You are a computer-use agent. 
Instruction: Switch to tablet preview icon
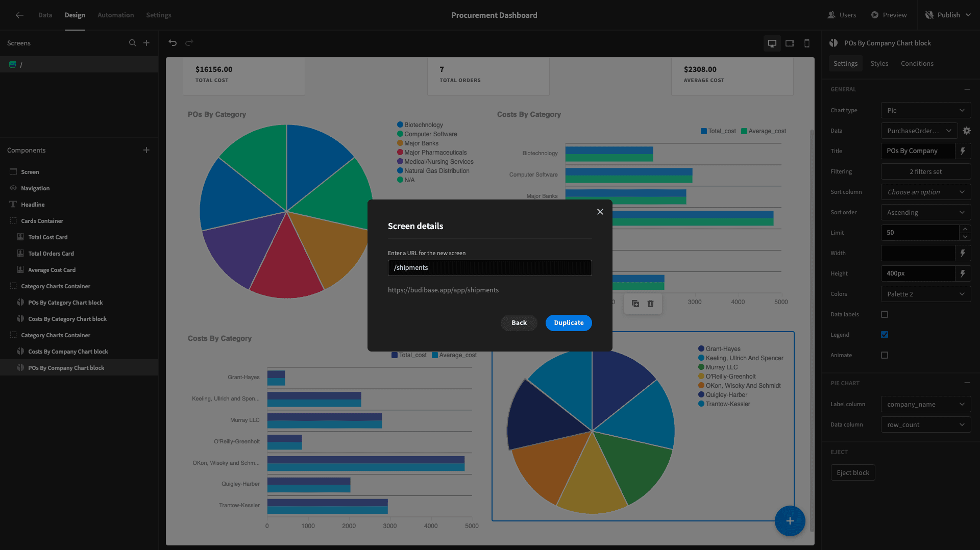click(x=790, y=43)
